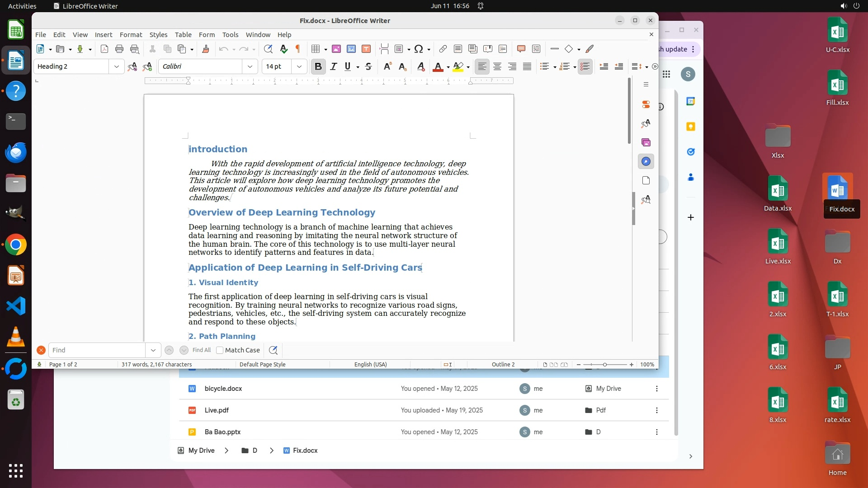Click into the Find text field

pos(97,350)
